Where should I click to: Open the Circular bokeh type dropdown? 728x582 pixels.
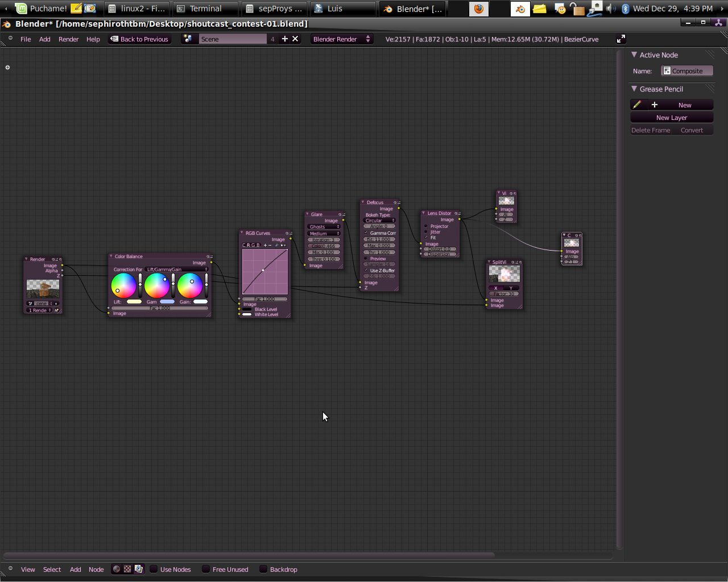379,221
